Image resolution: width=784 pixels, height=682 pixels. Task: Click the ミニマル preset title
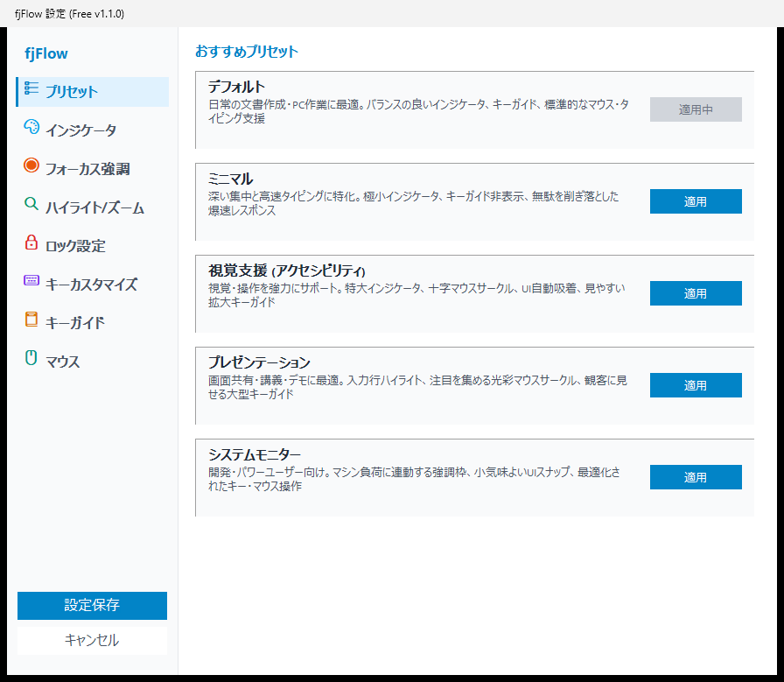click(x=230, y=179)
